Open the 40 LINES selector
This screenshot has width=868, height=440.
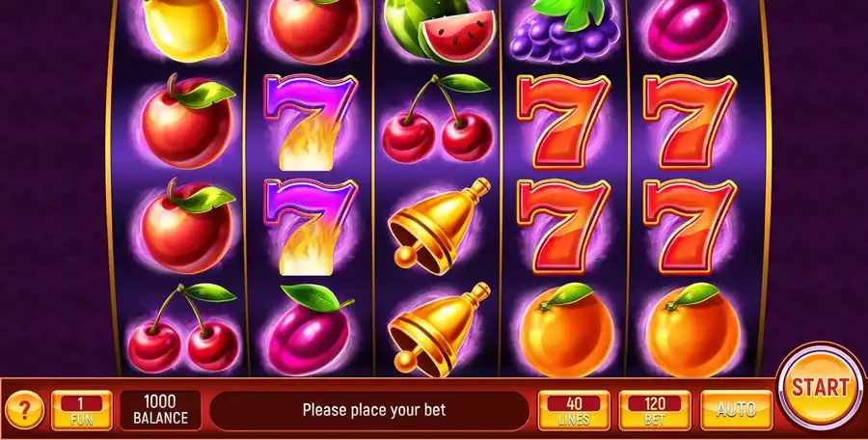pyautogui.click(x=574, y=410)
